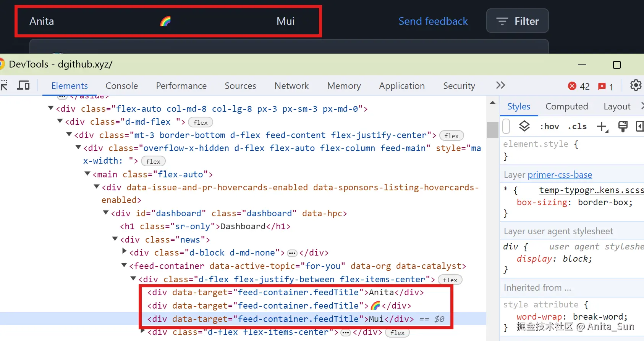Image resolution: width=644 pixels, height=341 pixels.
Task: Toggle the :hov element state button
Action: [549, 126]
